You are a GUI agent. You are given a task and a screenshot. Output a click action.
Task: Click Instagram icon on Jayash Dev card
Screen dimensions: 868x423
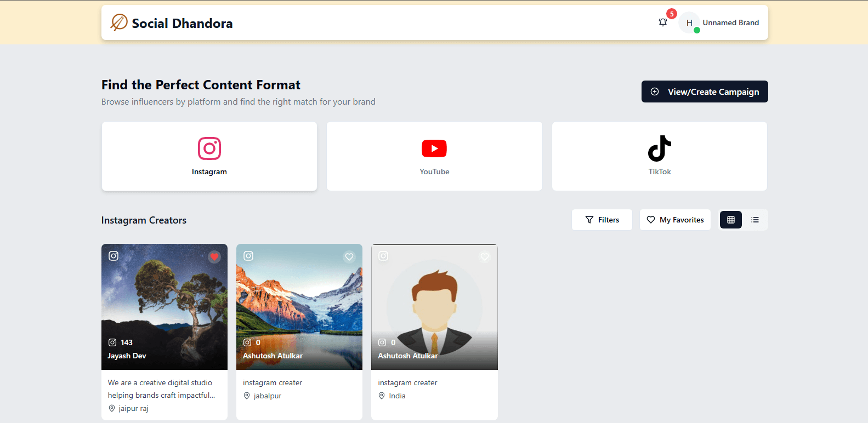coord(114,256)
